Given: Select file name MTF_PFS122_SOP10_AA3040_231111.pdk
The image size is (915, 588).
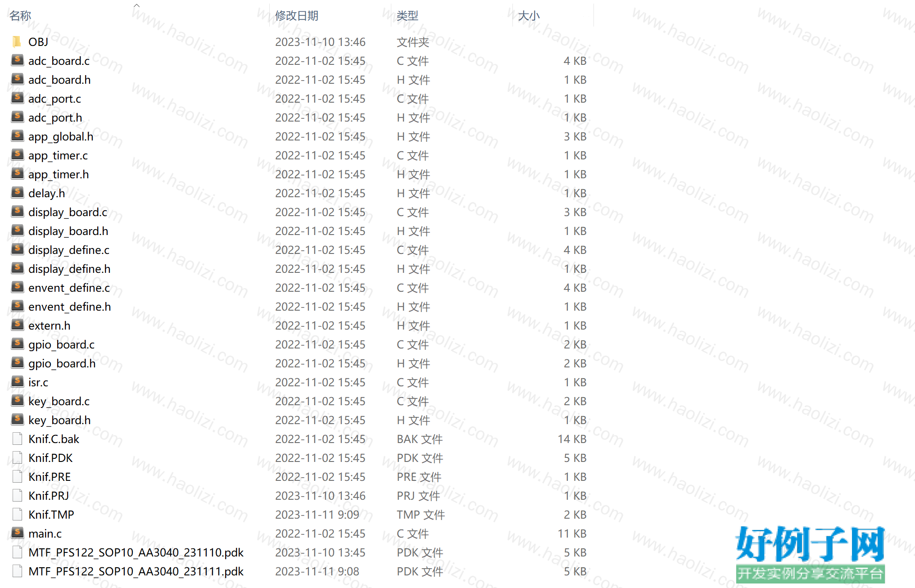Looking at the screenshot, I should [136, 571].
